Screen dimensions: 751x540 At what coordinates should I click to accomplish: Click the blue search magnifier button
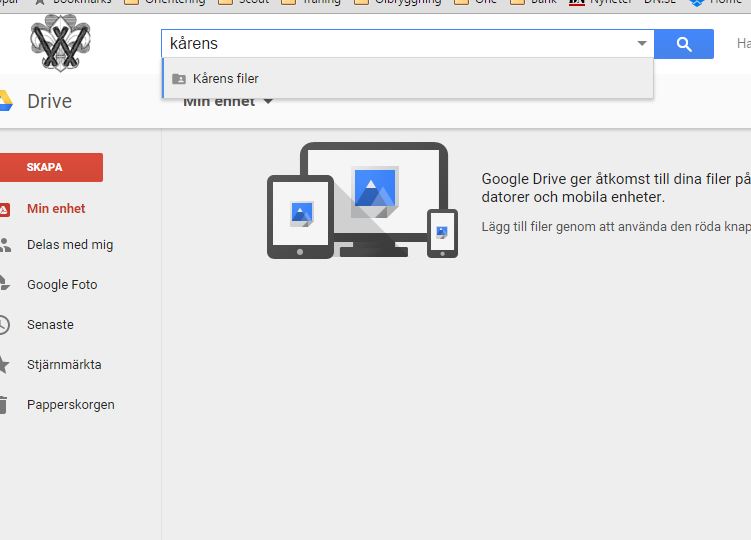[683, 44]
